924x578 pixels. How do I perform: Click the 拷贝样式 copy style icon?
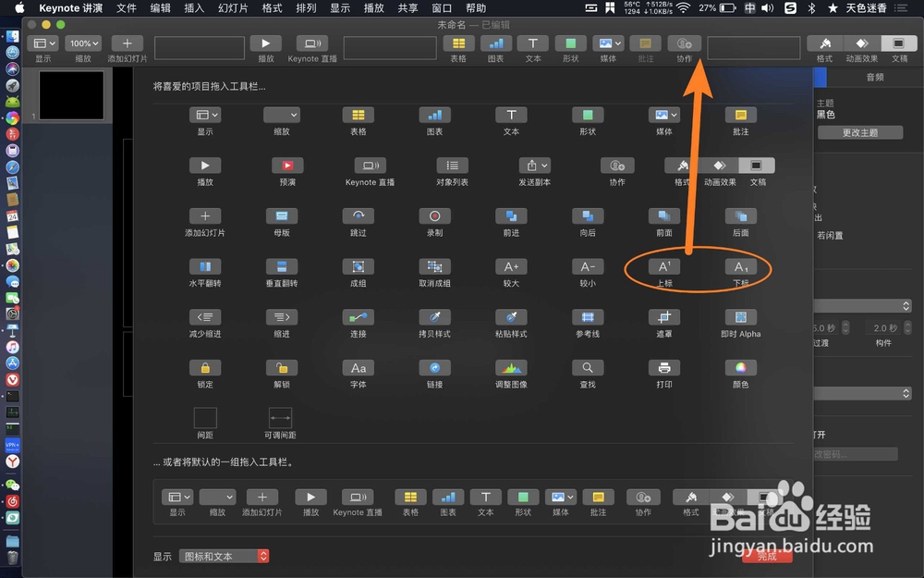(x=435, y=317)
